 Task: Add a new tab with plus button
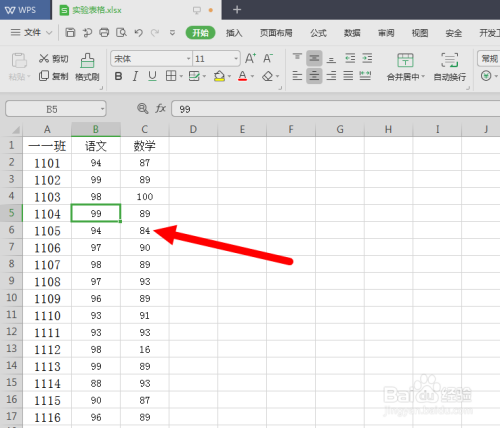click(237, 10)
